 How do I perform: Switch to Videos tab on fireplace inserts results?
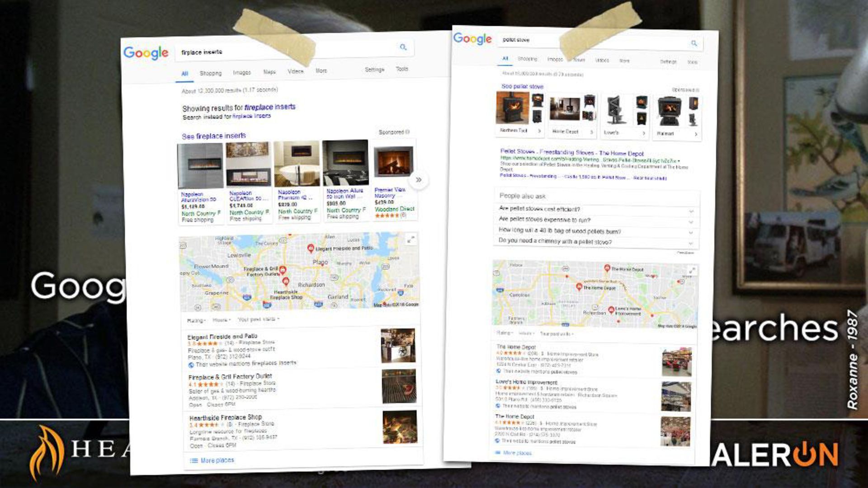click(x=296, y=71)
